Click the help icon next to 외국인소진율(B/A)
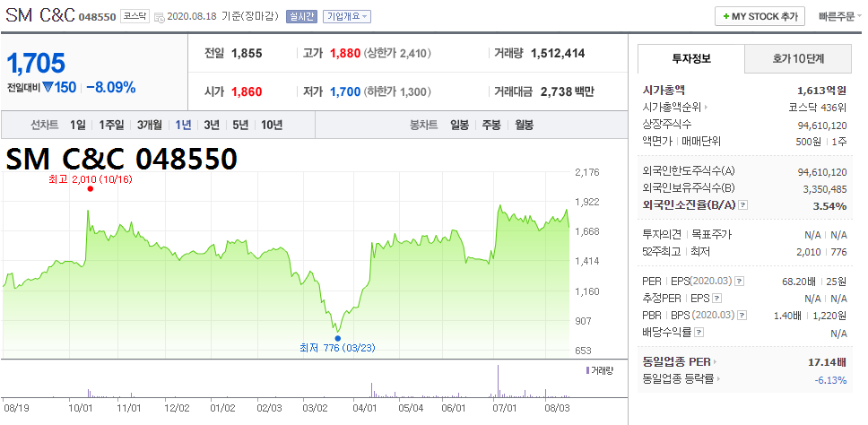 pos(742,205)
